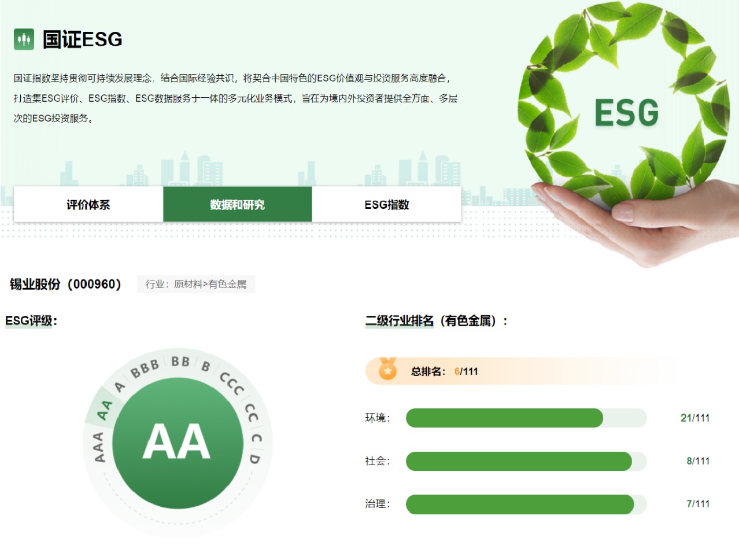The image size is (739, 560).
Task: Open the ESG指数 tab
Action: [386, 205]
